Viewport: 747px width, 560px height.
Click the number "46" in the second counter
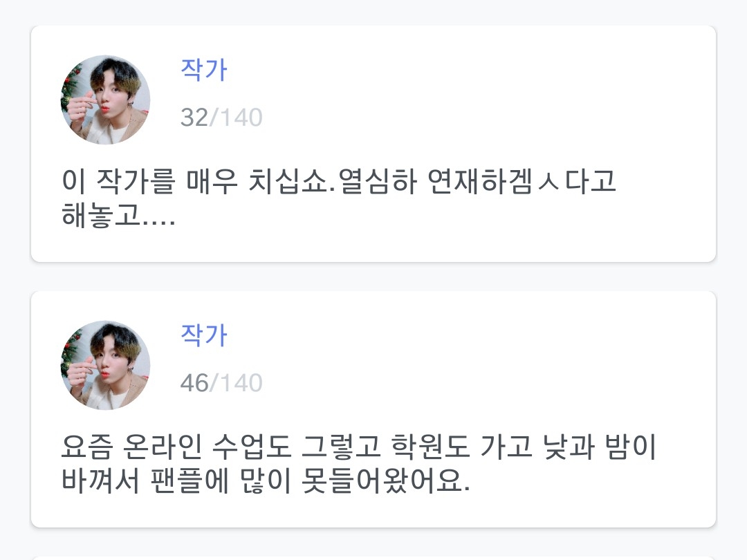tap(194, 383)
